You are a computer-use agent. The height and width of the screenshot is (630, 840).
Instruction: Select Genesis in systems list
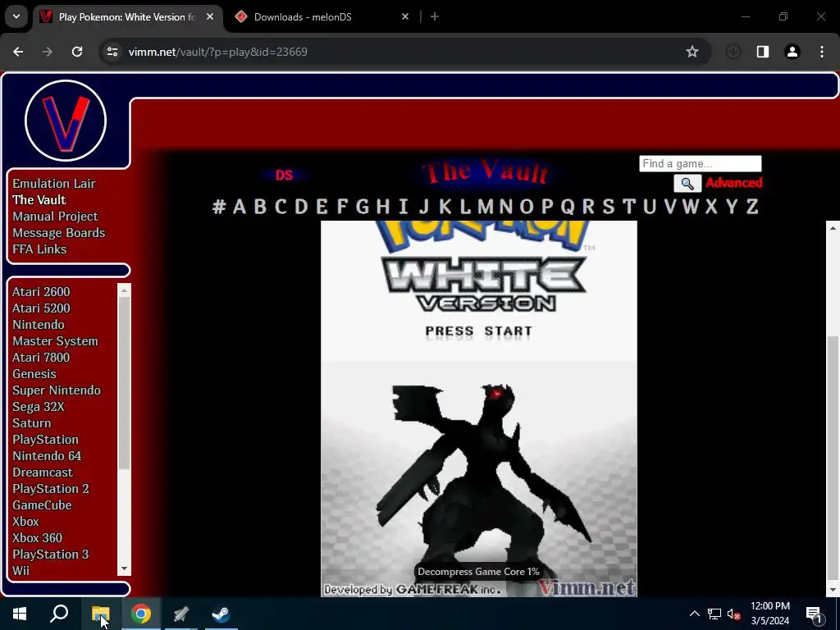[x=34, y=374]
